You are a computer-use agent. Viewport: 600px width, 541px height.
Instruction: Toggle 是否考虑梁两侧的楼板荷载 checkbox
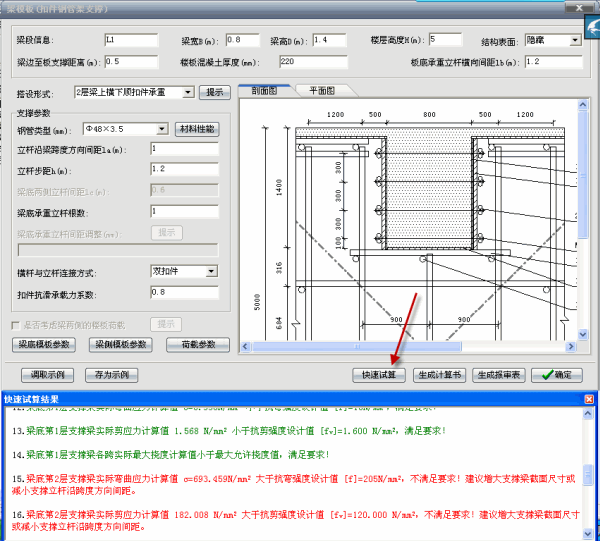(x=16, y=326)
